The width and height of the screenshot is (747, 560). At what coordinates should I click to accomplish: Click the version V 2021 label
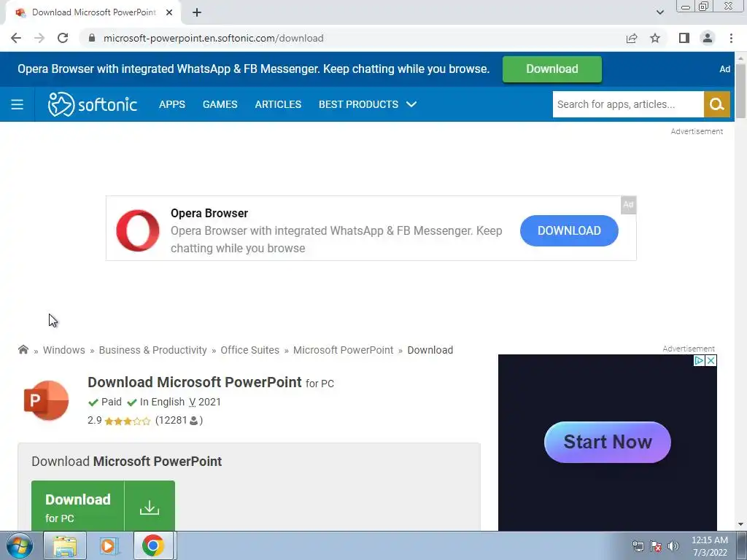[x=205, y=402]
